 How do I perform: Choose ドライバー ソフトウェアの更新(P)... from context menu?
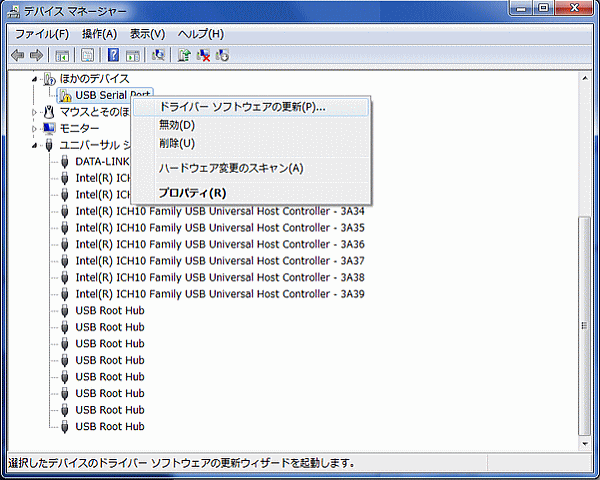251,107
